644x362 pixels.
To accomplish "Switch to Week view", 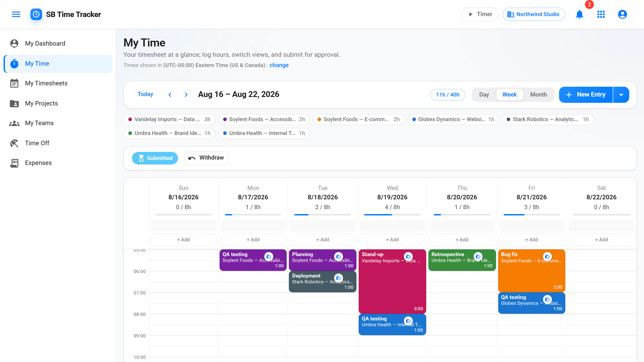I will pyautogui.click(x=510, y=95).
